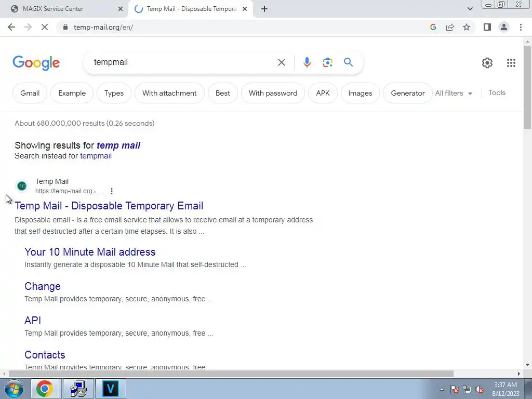532x399 pixels.
Task: Click the taskbar clock showing 3:37 AM
Action: (x=506, y=389)
